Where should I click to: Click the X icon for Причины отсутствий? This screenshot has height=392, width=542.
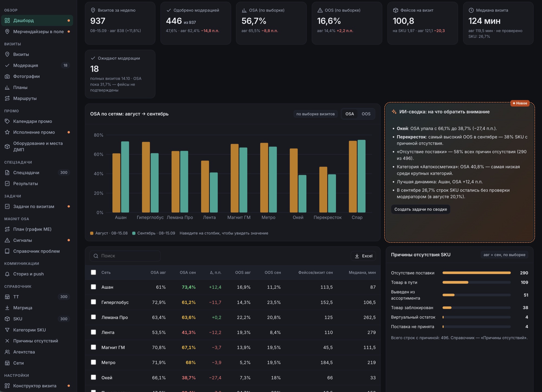pos(7,341)
